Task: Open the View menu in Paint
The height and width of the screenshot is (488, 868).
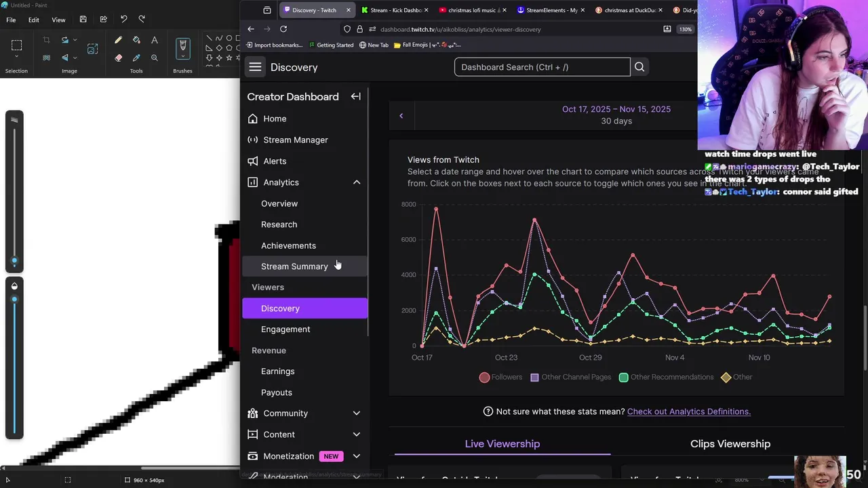Action: coord(58,20)
